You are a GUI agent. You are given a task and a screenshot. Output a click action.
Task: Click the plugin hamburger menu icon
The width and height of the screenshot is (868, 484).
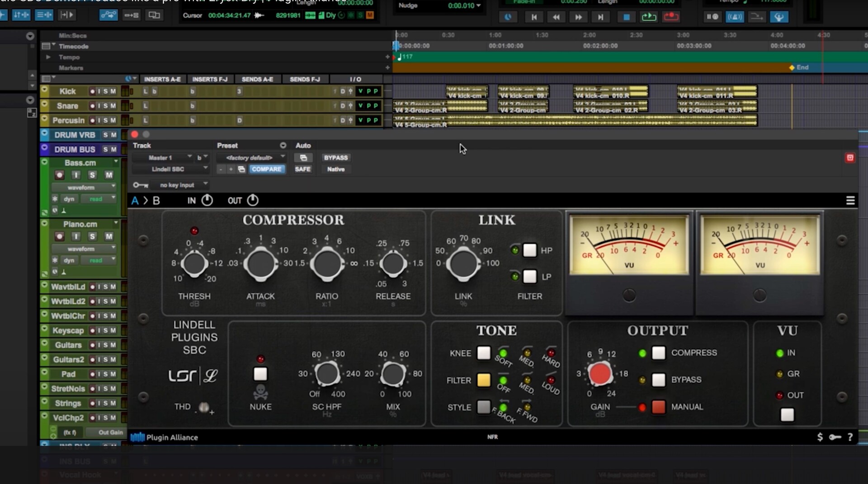pyautogui.click(x=850, y=201)
